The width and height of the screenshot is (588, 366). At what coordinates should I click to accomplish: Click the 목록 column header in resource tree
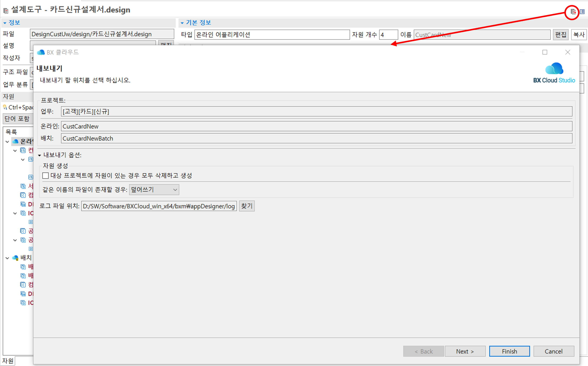[x=11, y=132]
